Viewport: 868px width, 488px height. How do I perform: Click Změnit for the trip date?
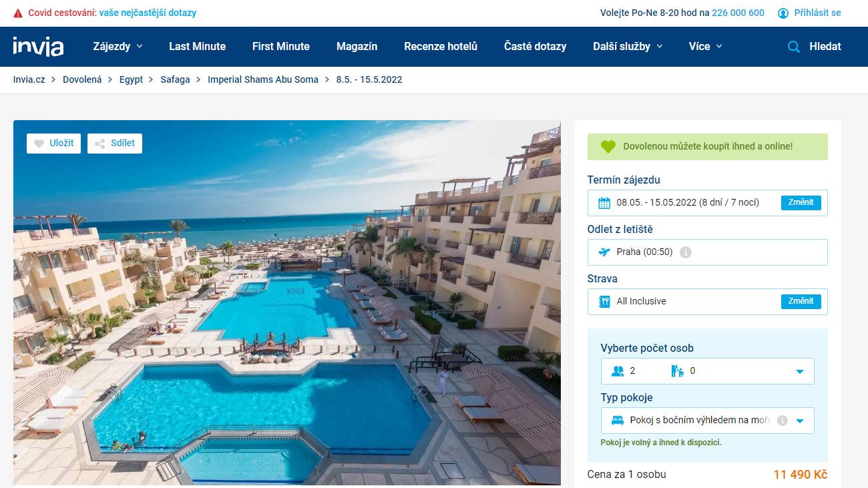801,202
